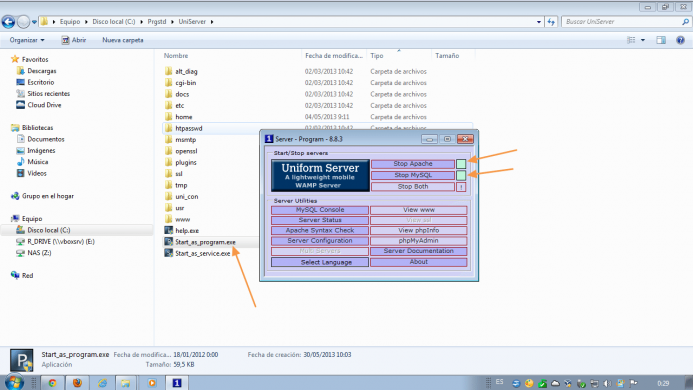Click the Windows Start button
This screenshot has height=390, width=693.
tap(14, 382)
